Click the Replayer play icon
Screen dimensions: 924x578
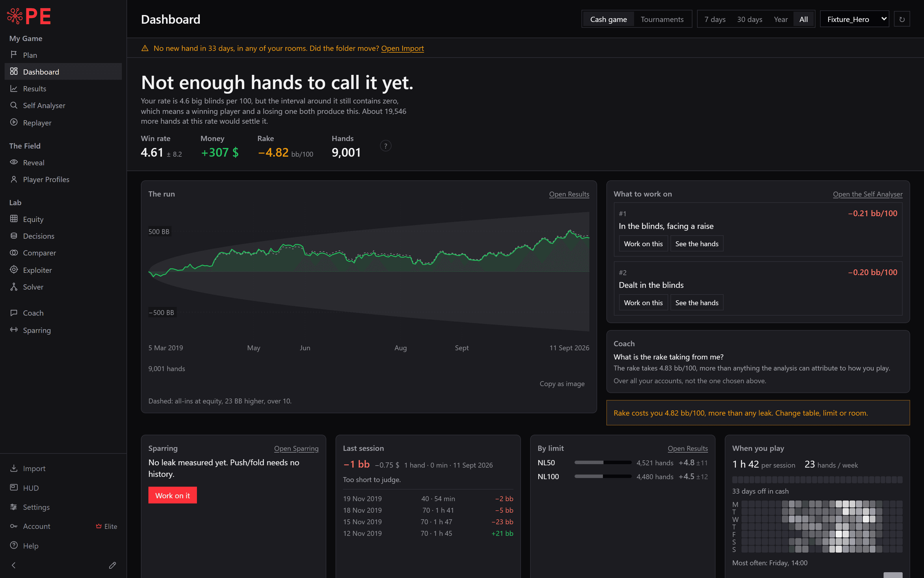coord(14,122)
